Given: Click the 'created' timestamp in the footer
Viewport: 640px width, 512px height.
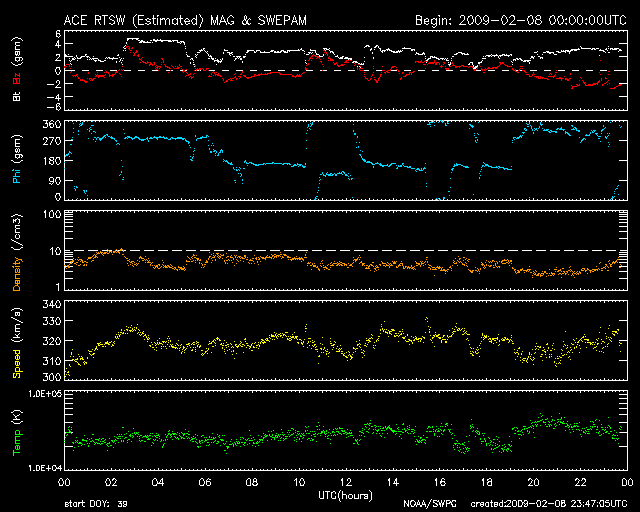Looking at the screenshot, I should coord(549,504).
